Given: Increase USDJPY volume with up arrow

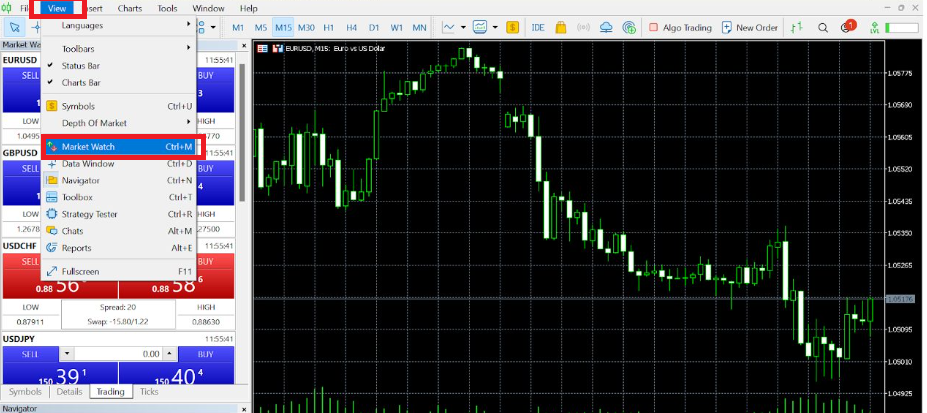Looking at the screenshot, I should [170, 354].
